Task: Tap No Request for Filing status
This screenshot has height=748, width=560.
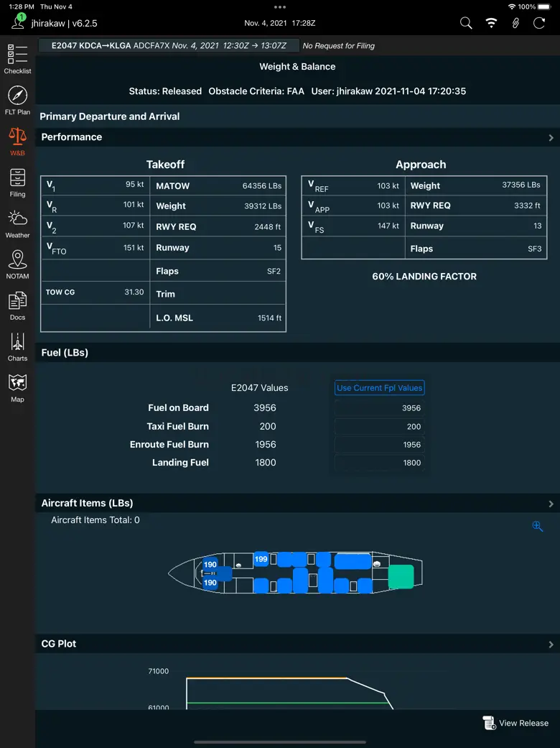Action: (338, 46)
